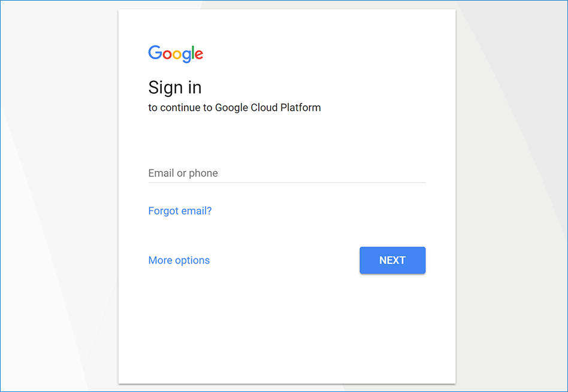Viewport: 568px width, 392px height.
Task: Click gray background left of sign-in card
Action: pyautogui.click(x=59, y=197)
